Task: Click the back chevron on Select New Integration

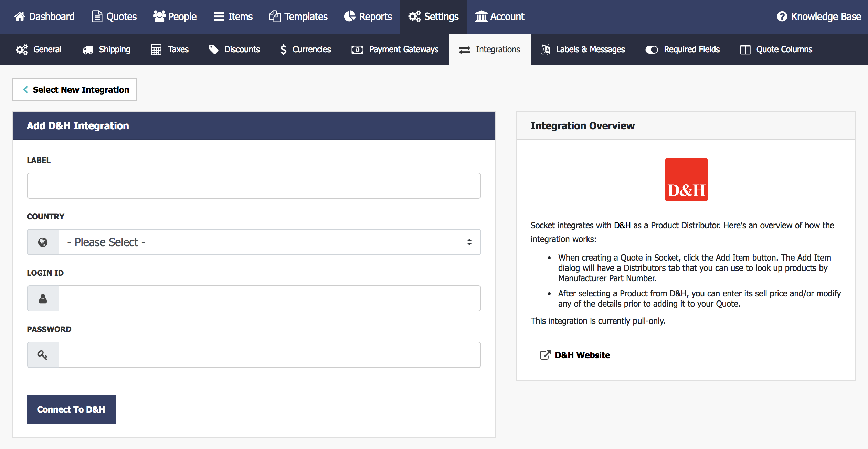Action: click(25, 90)
